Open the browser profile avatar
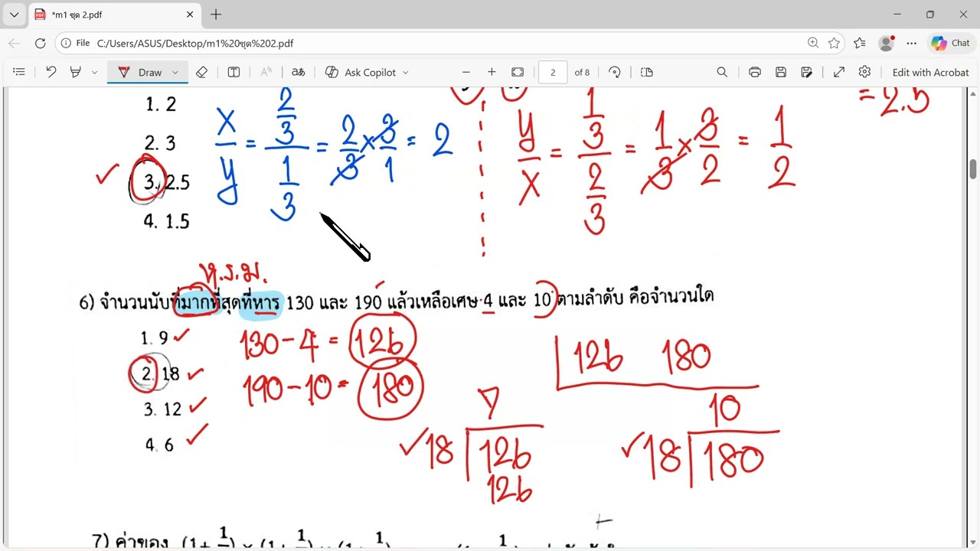980x551 pixels. point(886,44)
